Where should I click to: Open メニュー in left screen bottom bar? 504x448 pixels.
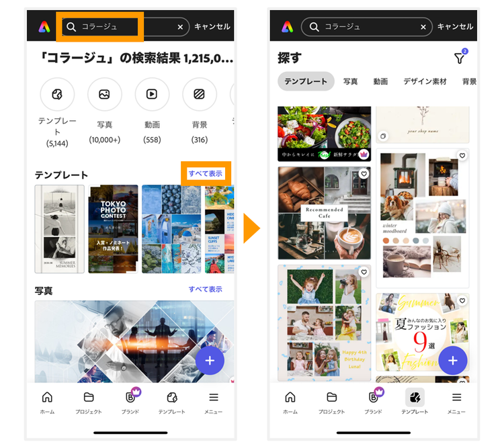[x=214, y=402]
